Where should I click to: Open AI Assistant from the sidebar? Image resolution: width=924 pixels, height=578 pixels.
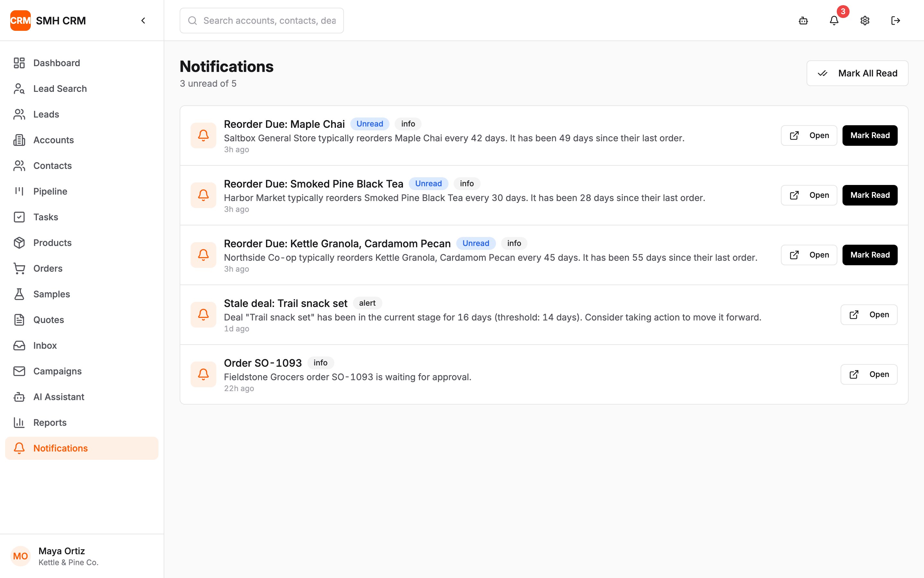pyautogui.click(x=82, y=397)
